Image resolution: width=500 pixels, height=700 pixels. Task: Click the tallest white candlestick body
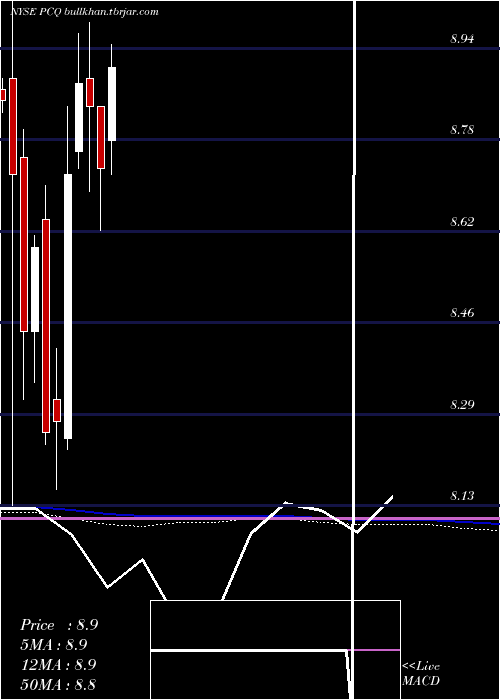[x=68, y=306]
